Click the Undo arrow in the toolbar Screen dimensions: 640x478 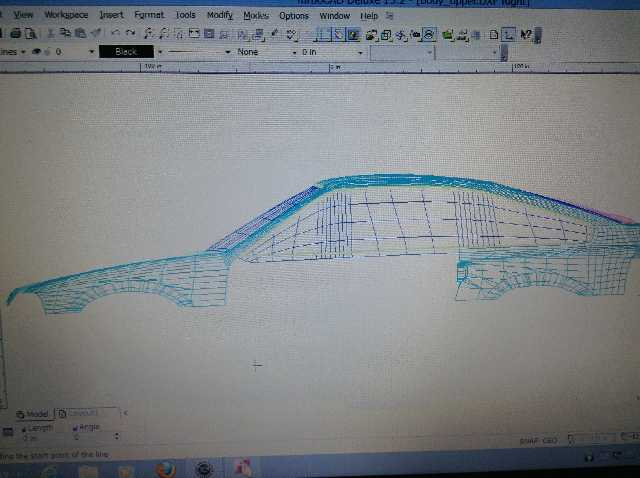(116, 34)
